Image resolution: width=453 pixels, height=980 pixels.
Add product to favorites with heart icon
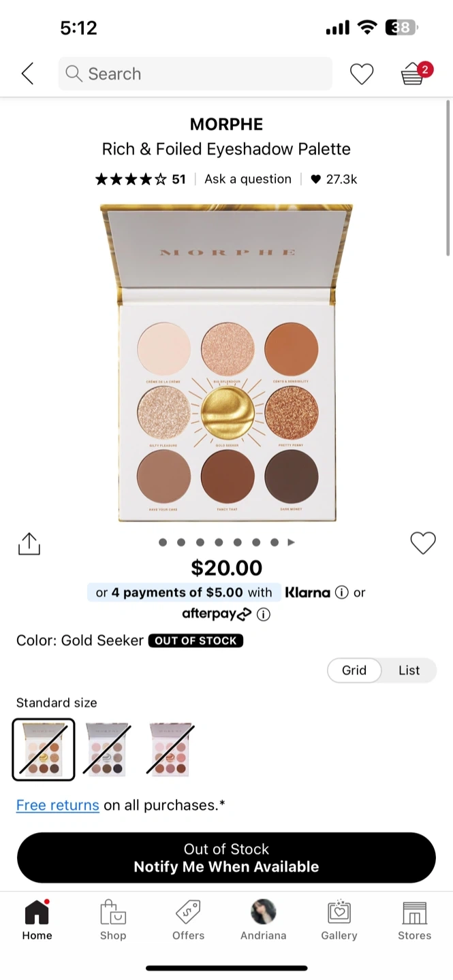422,542
